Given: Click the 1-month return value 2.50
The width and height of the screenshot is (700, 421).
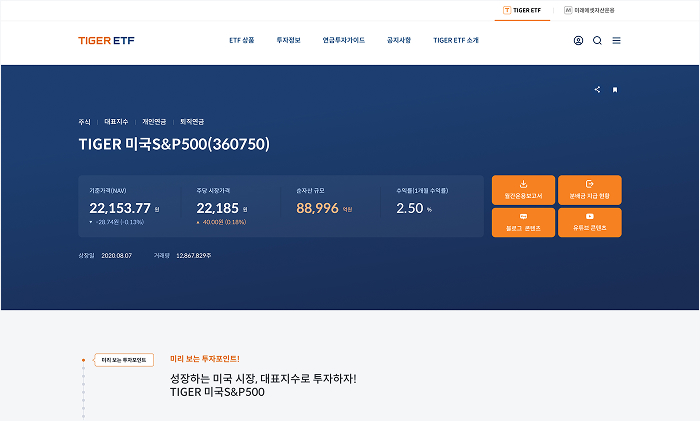Looking at the screenshot, I should tap(409, 208).
